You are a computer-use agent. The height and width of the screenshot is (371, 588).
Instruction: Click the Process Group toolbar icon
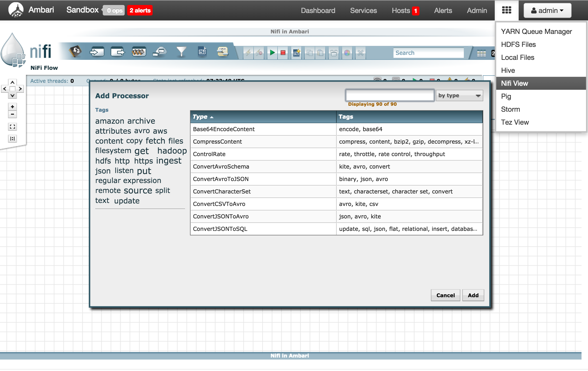click(139, 52)
